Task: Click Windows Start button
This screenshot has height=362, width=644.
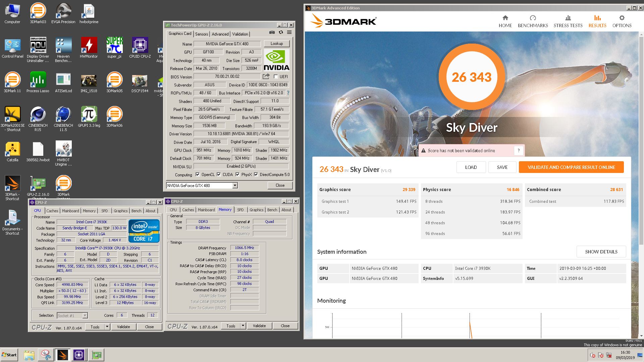Action: click(x=9, y=355)
